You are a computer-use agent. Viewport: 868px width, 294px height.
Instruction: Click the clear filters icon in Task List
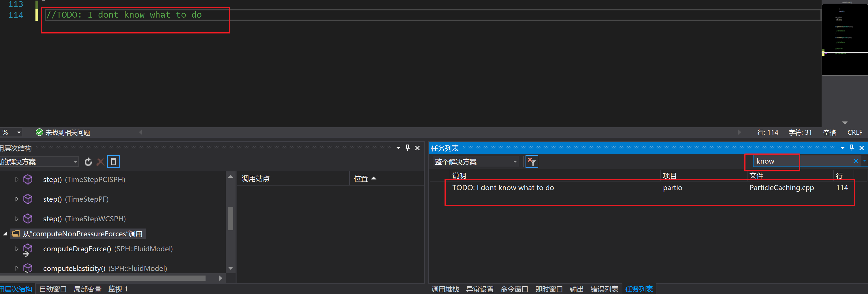[531, 162]
